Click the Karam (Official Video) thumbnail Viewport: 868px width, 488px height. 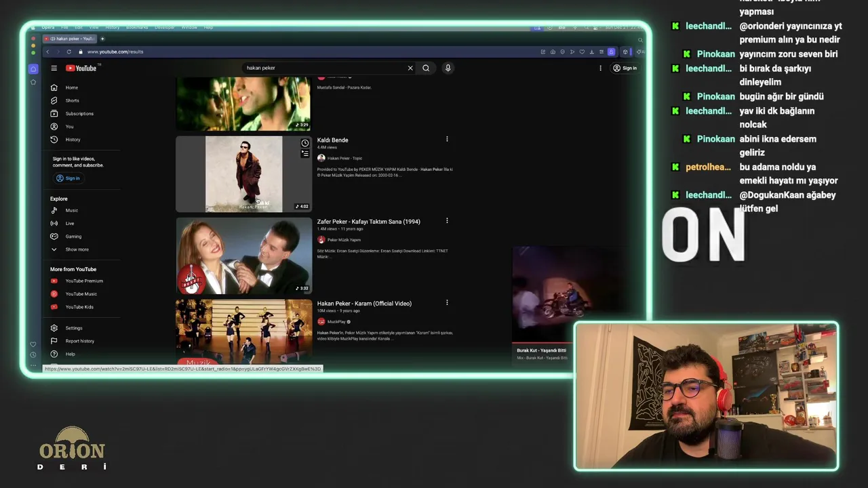click(x=243, y=332)
